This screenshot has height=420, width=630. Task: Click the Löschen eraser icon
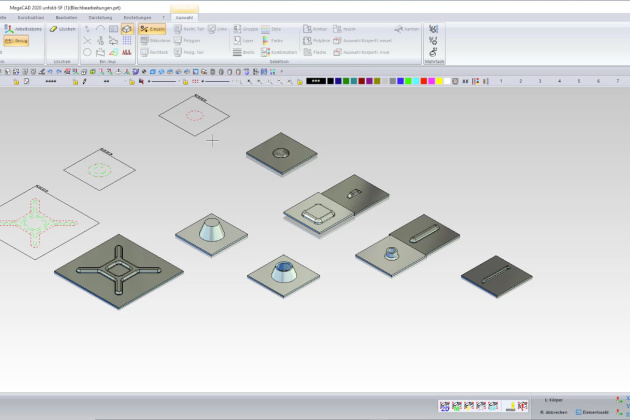(x=63, y=30)
